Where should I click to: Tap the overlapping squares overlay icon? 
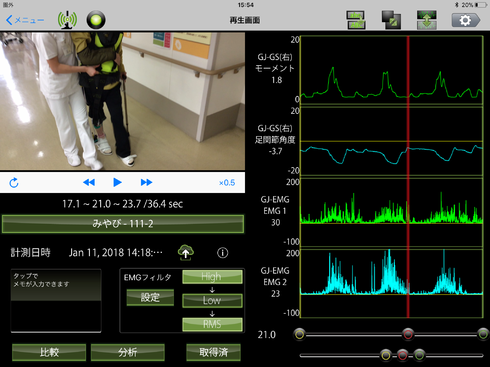point(391,20)
